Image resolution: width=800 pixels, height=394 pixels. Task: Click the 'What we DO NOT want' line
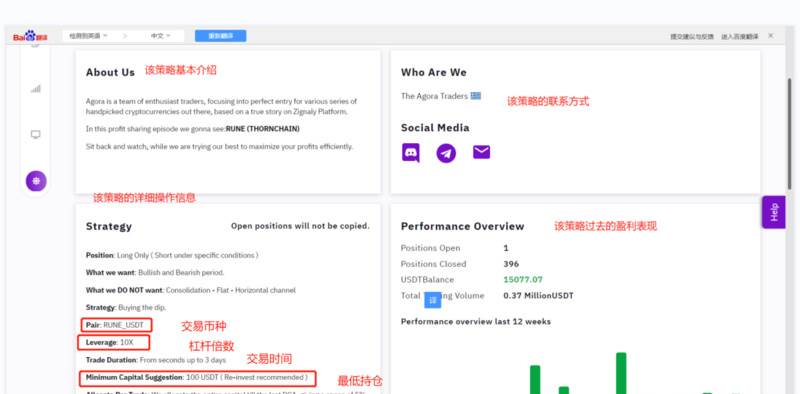pos(190,290)
